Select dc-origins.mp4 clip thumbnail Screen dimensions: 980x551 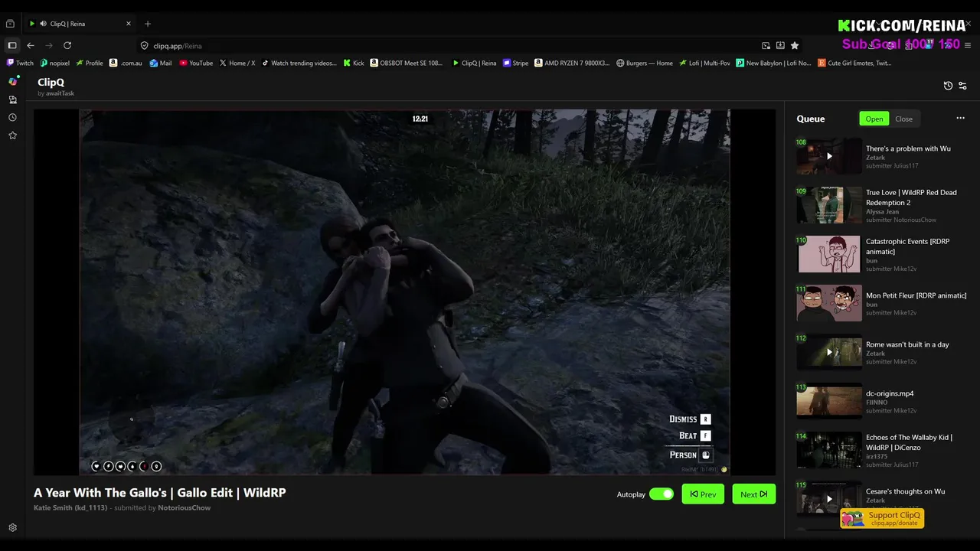(x=829, y=401)
